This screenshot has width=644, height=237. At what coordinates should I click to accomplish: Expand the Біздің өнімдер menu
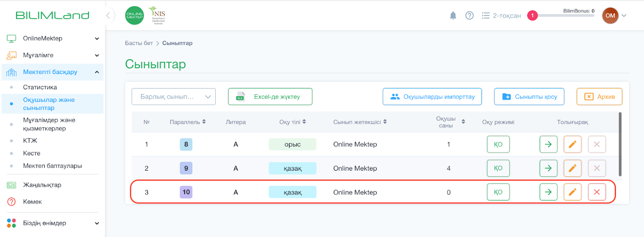click(53, 223)
